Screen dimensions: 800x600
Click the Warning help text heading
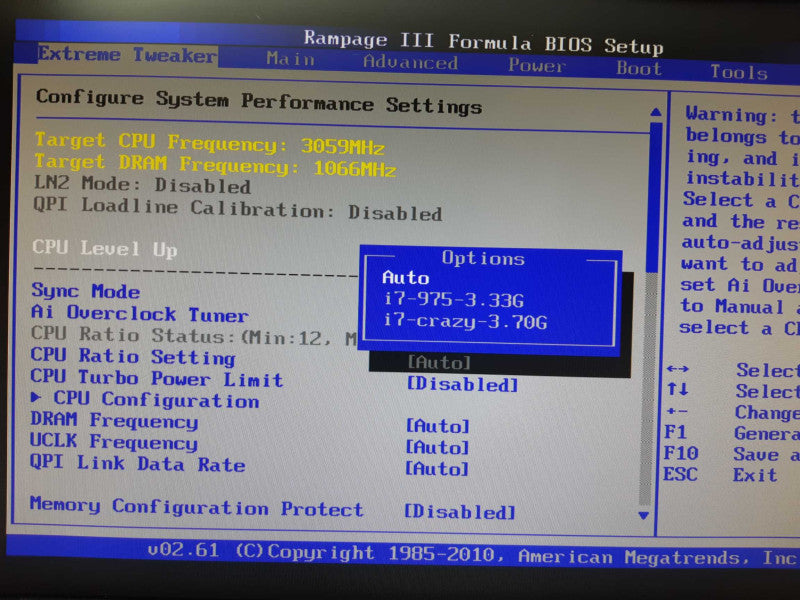click(x=731, y=114)
